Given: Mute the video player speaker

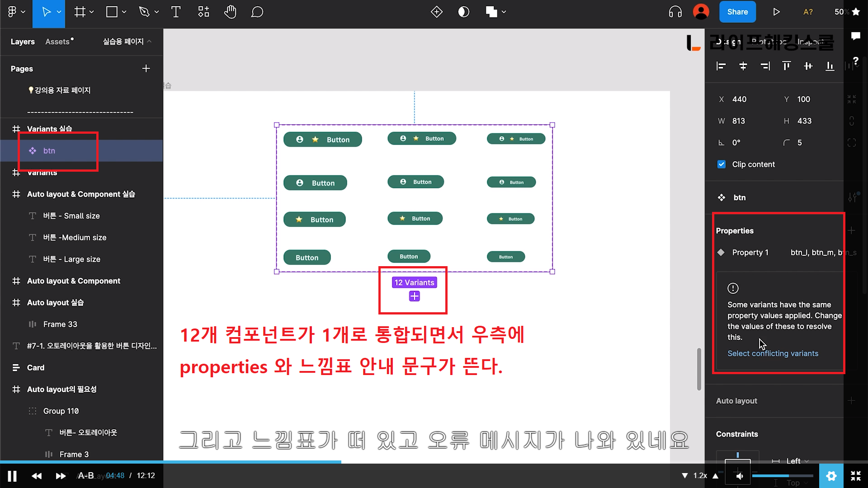Looking at the screenshot, I should [740, 476].
